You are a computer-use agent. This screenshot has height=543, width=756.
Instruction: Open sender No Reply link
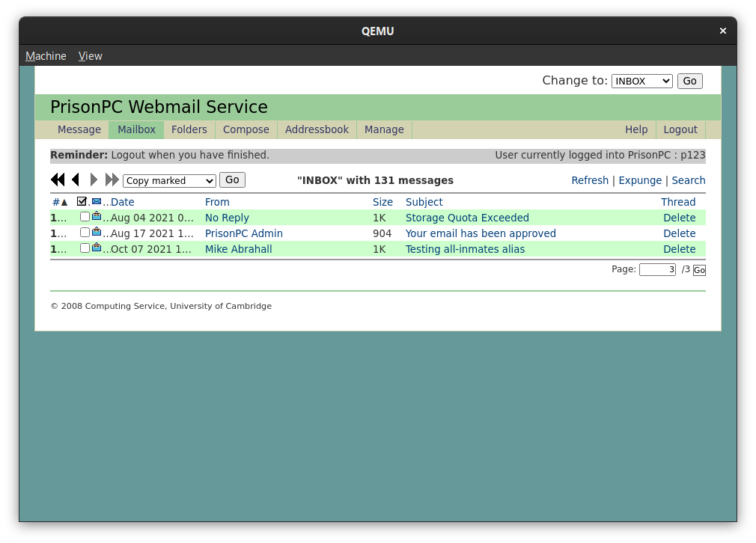(x=227, y=218)
